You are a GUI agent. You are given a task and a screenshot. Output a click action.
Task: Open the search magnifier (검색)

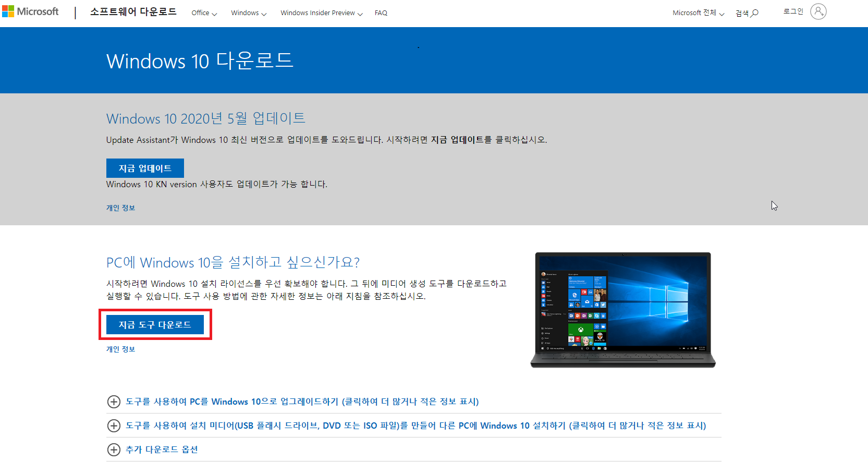[747, 13]
